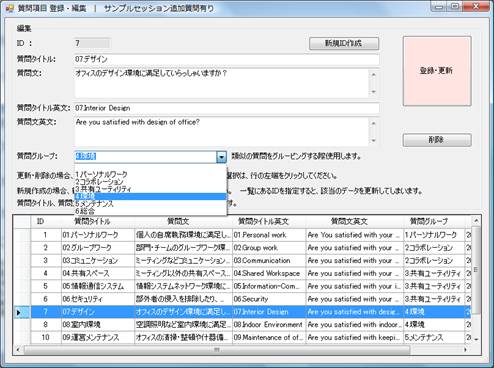This screenshot has width=494, height=368.
Task: Click ID cell 5 in grid
Action: point(46,286)
